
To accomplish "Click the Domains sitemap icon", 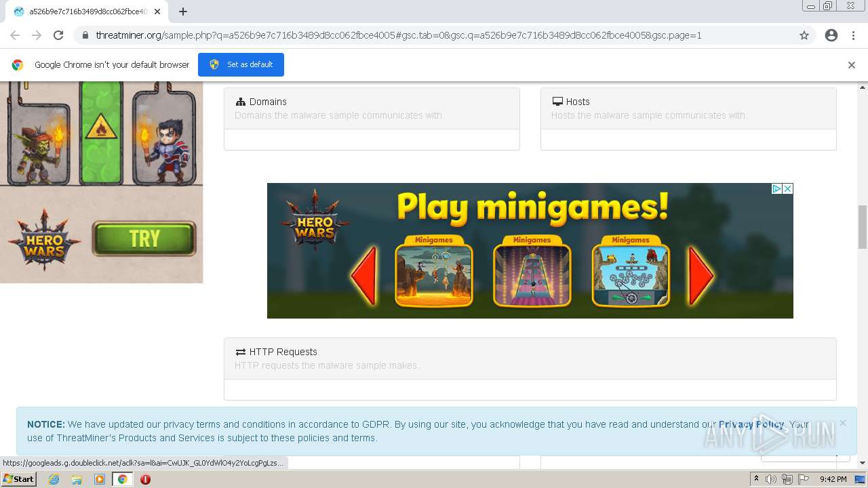I will 240,102.
